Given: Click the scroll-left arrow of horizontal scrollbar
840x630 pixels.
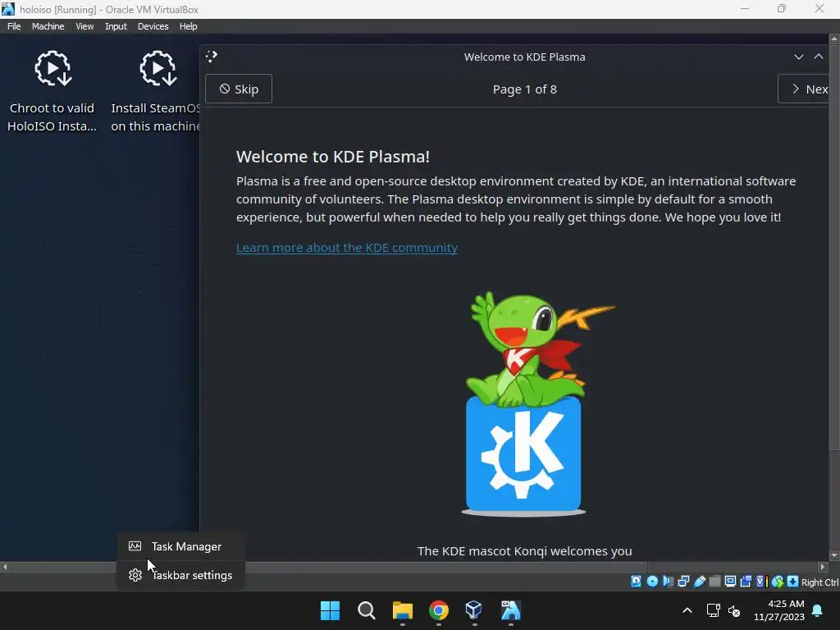Looking at the screenshot, I should click(x=5, y=567).
